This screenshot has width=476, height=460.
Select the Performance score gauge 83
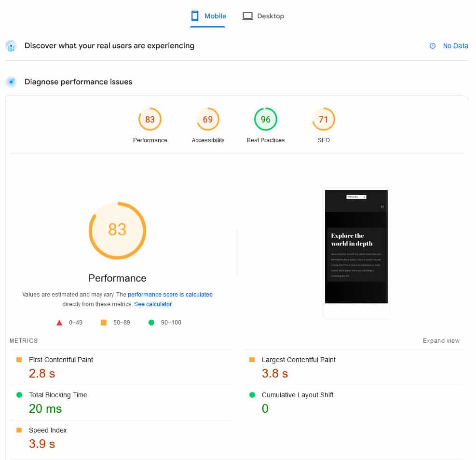[x=150, y=119]
